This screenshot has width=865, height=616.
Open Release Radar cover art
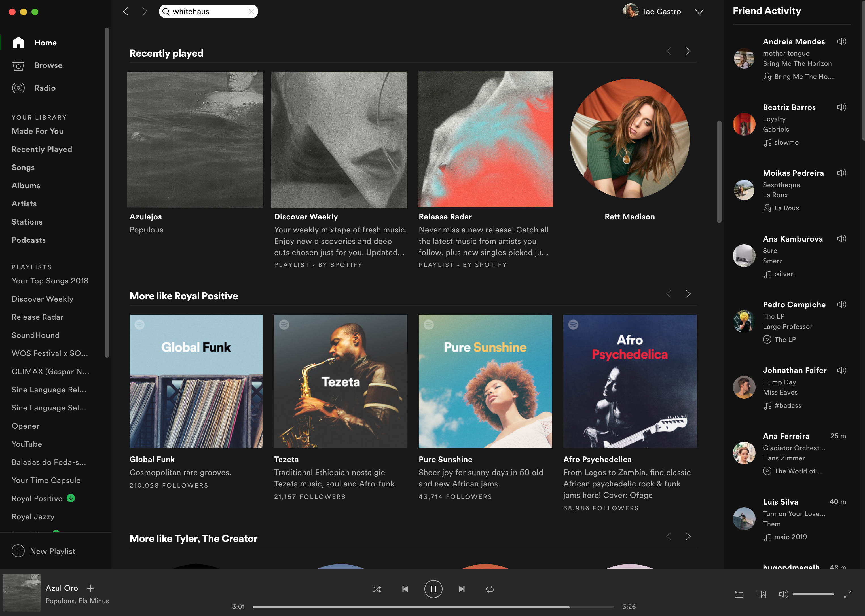coord(486,139)
